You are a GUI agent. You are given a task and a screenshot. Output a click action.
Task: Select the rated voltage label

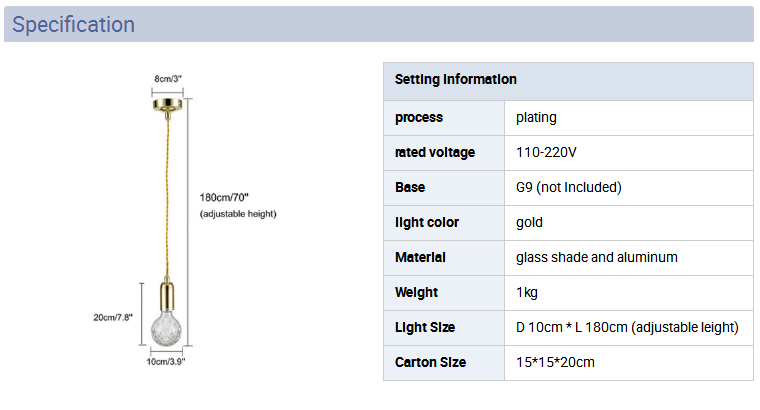435,153
